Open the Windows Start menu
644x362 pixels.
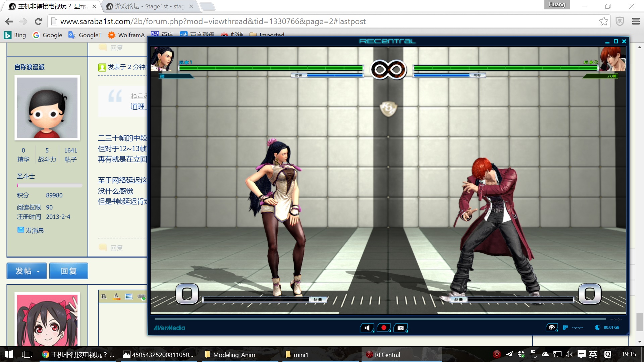9,354
